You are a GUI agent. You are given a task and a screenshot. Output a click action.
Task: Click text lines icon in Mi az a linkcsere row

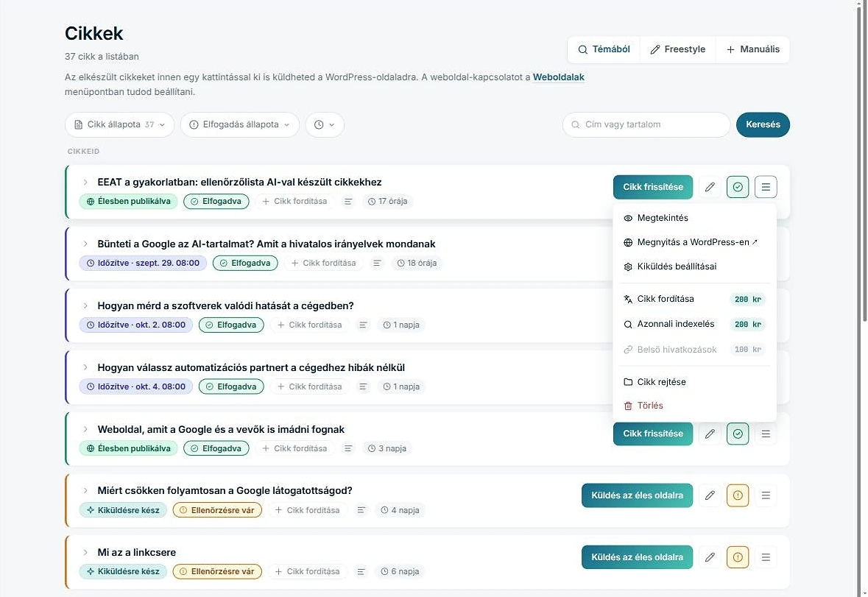click(361, 571)
